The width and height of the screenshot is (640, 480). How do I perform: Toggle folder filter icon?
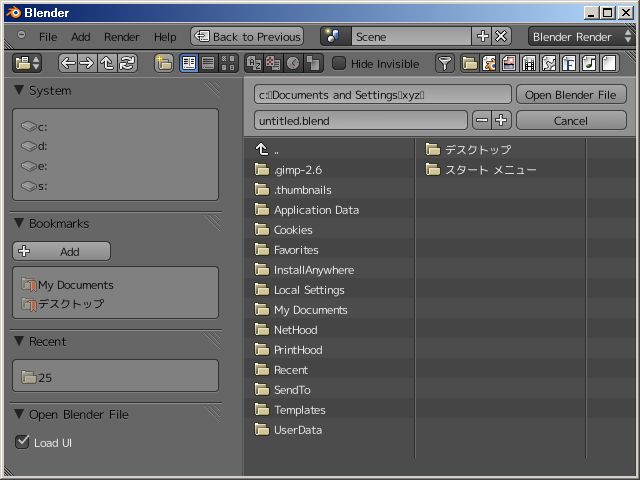pyautogui.click(x=470, y=63)
